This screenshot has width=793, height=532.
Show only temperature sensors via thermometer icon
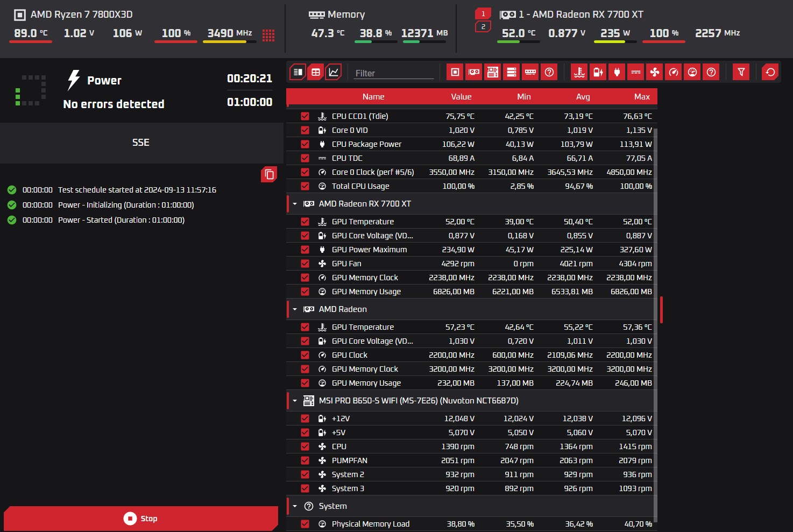(579, 72)
